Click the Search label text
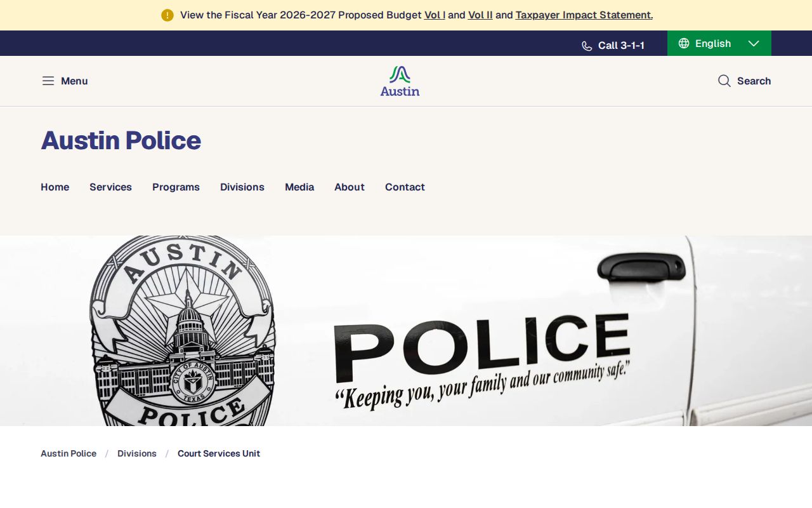The height and width of the screenshot is (508, 812). click(x=754, y=81)
